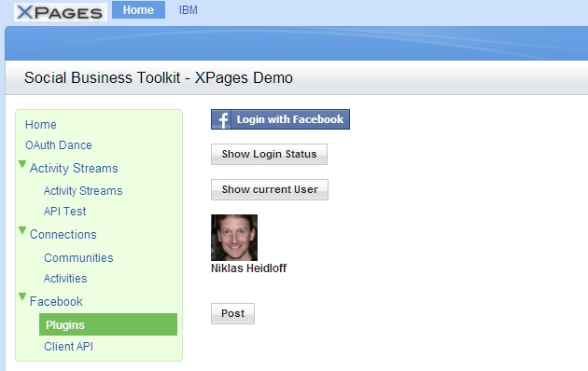Image resolution: width=588 pixels, height=371 pixels.
Task: Open Home link in sidebar
Action: coord(41,124)
